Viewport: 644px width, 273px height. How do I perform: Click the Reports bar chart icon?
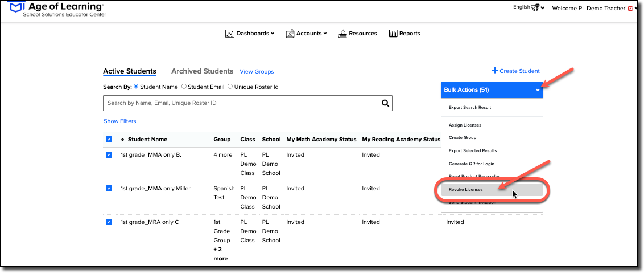393,34
